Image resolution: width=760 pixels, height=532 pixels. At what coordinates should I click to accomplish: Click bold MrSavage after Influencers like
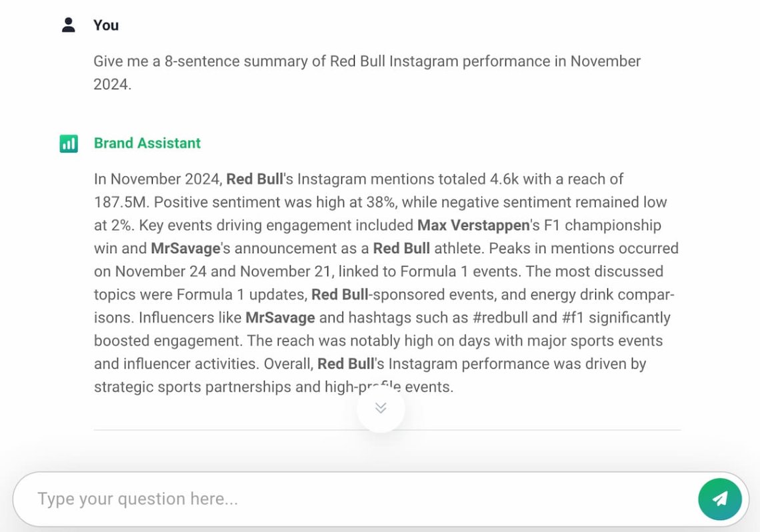point(280,318)
